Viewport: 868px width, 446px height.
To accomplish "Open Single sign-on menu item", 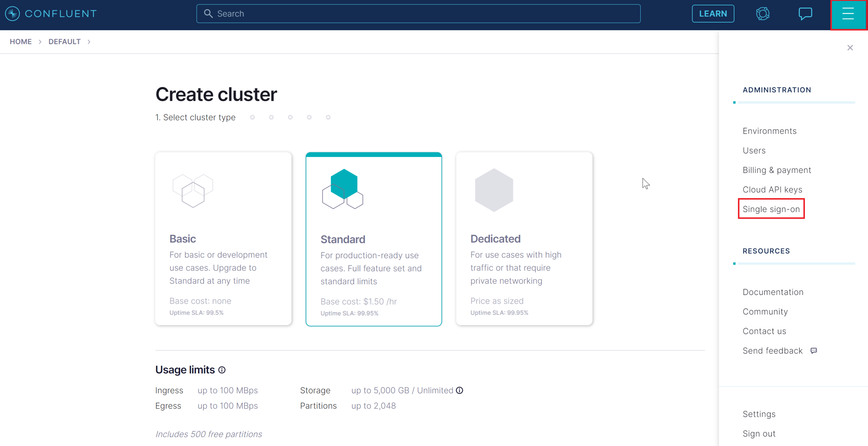I will pos(771,209).
